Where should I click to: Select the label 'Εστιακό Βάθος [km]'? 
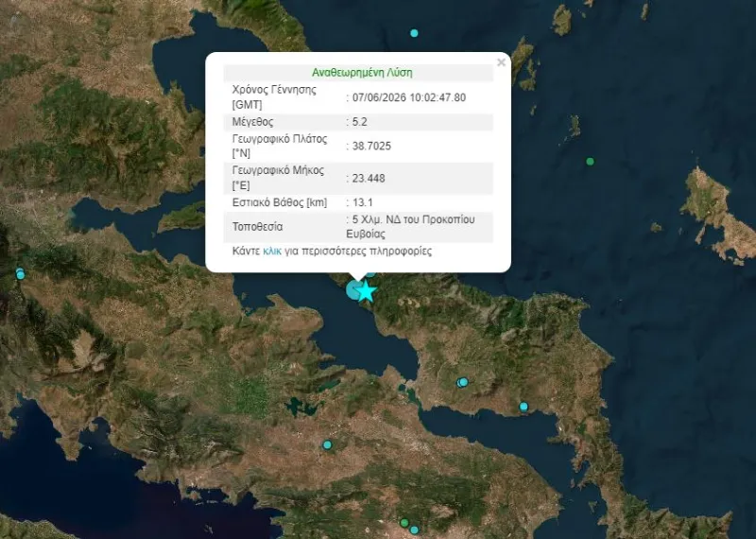tap(280, 202)
